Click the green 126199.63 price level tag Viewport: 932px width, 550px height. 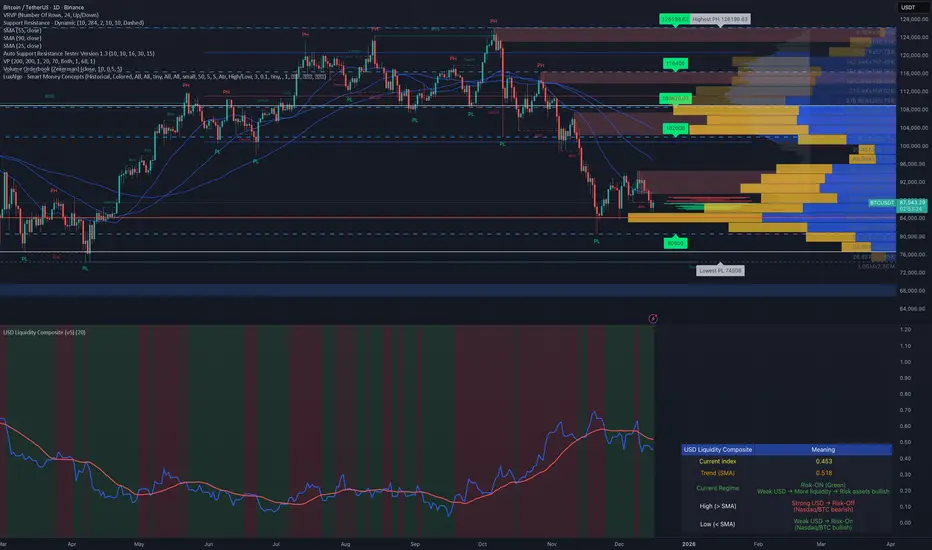click(672, 19)
